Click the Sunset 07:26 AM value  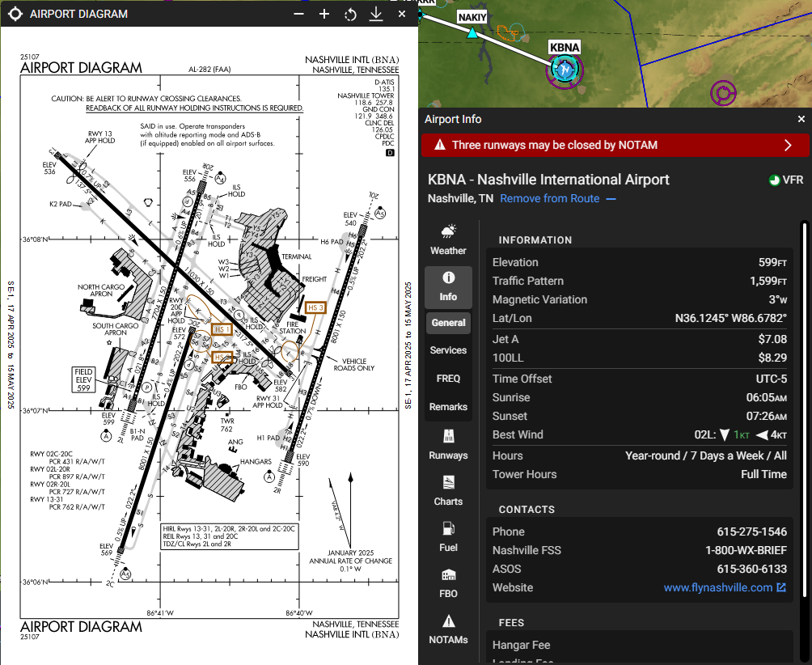click(x=767, y=416)
